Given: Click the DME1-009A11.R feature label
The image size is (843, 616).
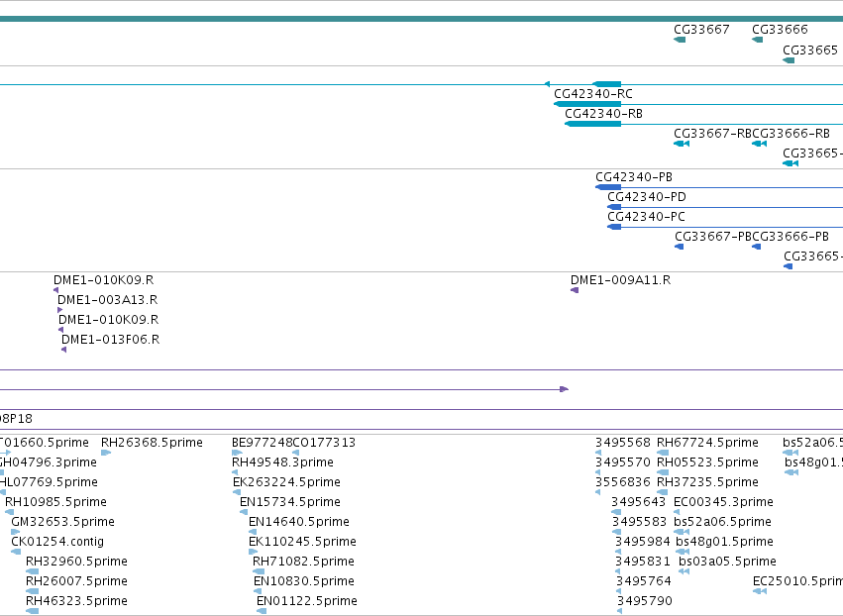Looking at the screenshot, I should 620,280.
